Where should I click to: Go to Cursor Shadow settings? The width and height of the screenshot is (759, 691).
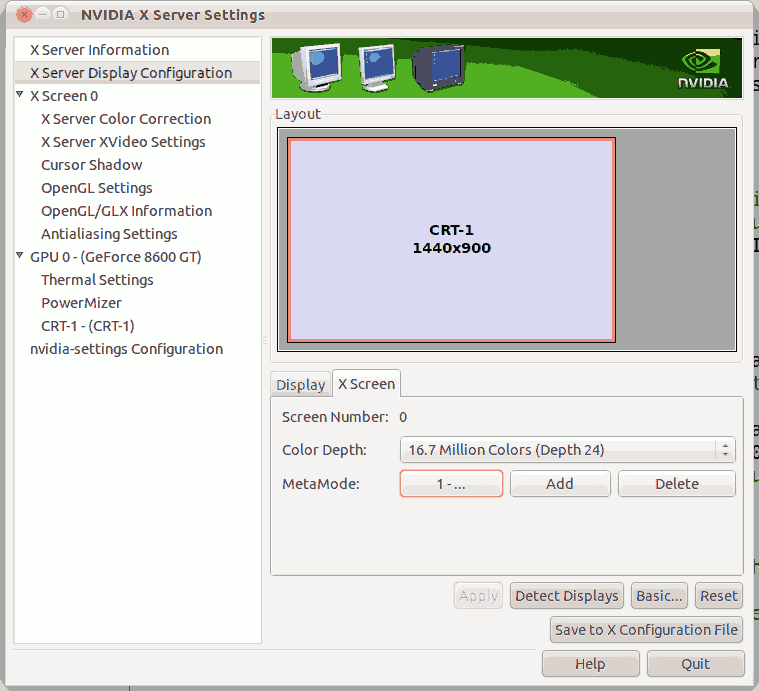pyautogui.click(x=91, y=165)
